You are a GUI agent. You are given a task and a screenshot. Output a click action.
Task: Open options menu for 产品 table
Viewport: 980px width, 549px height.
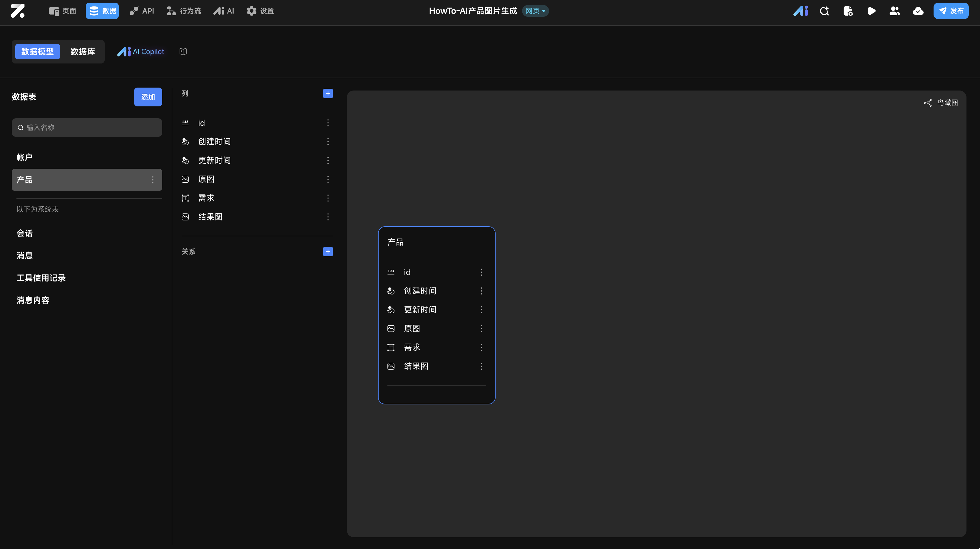[153, 180]
